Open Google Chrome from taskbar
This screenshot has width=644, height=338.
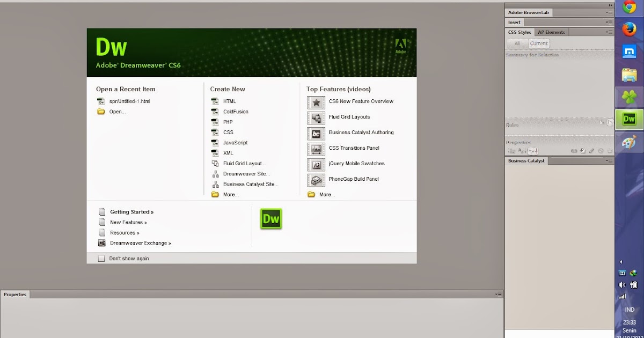[x=629, y=8]
